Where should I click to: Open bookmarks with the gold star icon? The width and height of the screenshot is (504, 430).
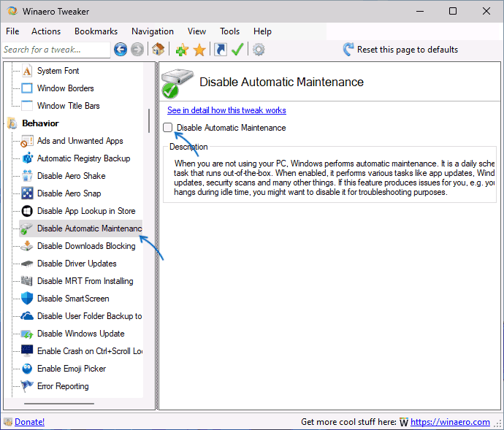199,50
